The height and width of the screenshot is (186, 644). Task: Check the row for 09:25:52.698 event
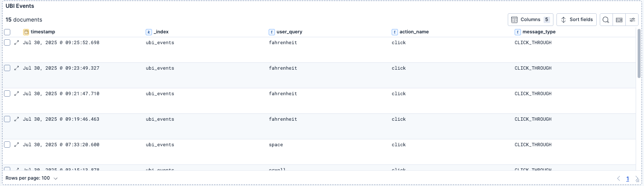click(x=7, y=43)
